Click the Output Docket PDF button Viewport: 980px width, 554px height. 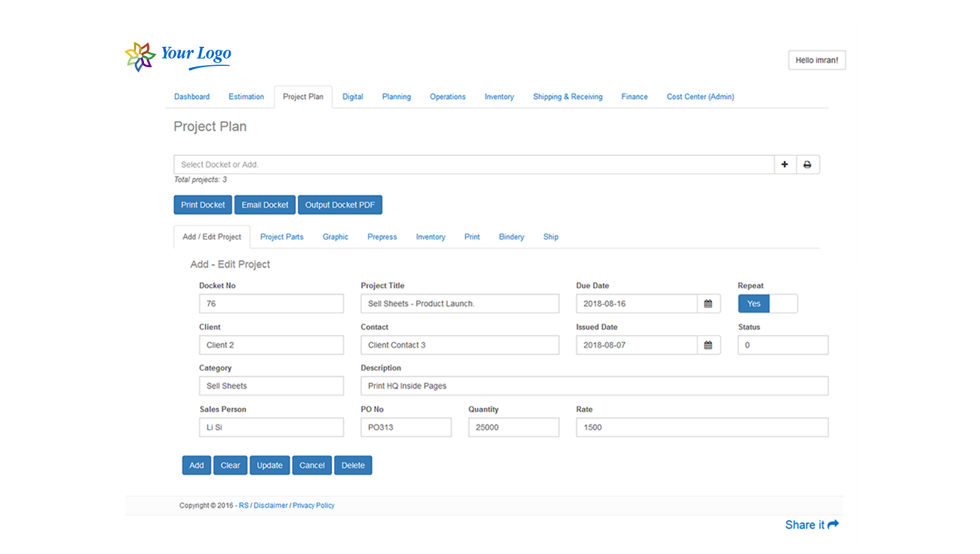click(340, 205)
